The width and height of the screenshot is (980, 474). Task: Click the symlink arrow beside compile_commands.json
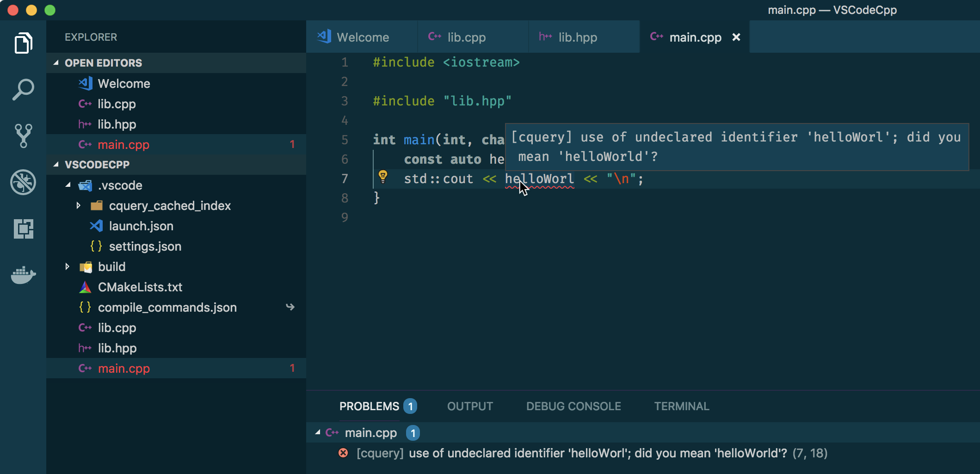(290, 307)
